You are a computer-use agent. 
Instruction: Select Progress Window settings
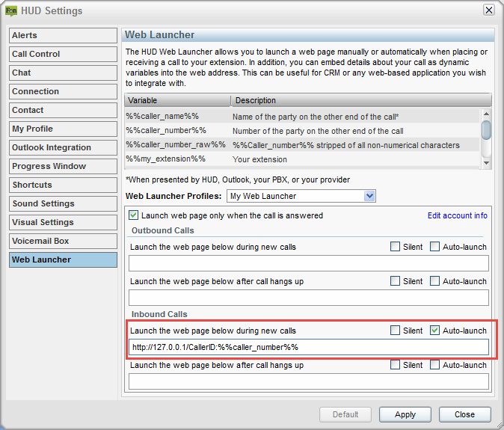tap(63, 166)
